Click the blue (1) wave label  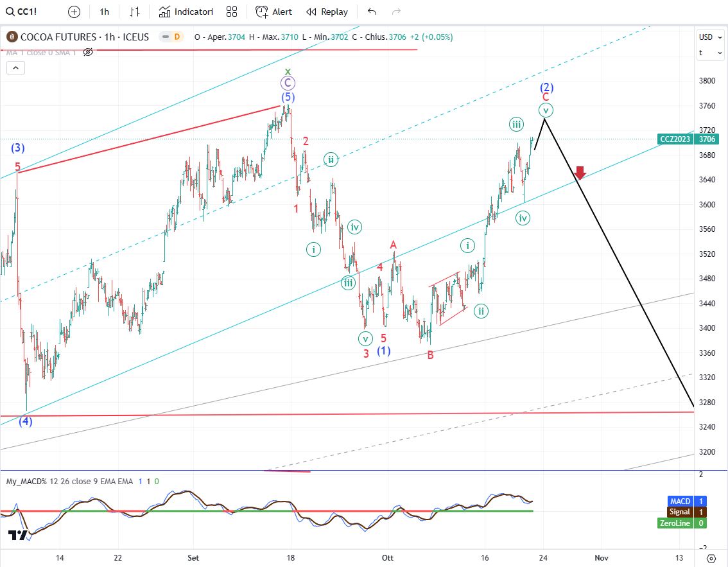(383, 351)
